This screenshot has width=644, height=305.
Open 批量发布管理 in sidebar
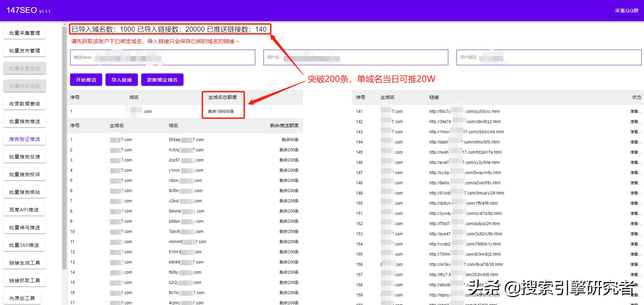pos(25,51)
